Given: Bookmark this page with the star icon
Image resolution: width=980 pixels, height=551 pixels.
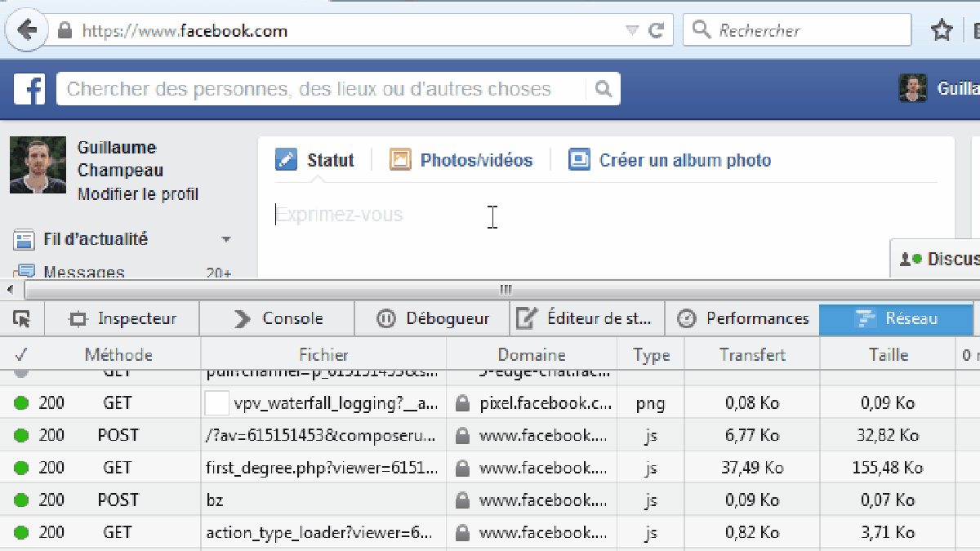Looking at the screenshot, I should point(942,31).
